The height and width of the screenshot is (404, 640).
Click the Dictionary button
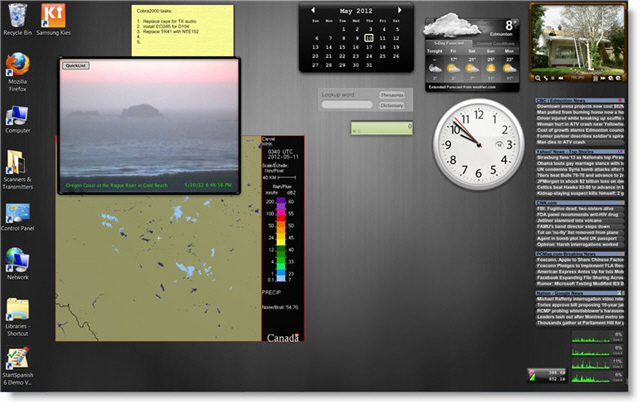tap(391, 105)
